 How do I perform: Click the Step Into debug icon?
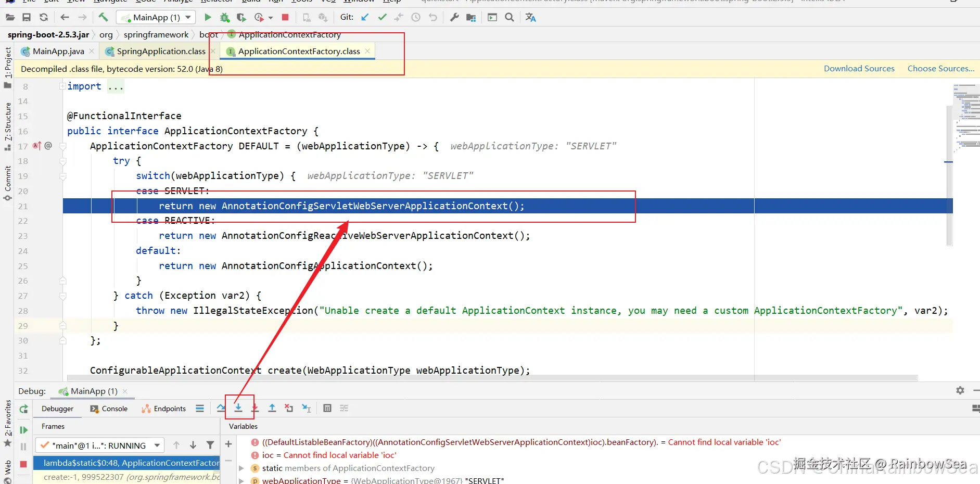[238, 409]
